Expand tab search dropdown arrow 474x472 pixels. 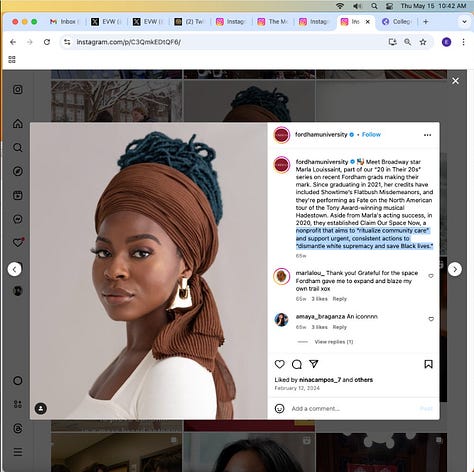coord(464,22)
